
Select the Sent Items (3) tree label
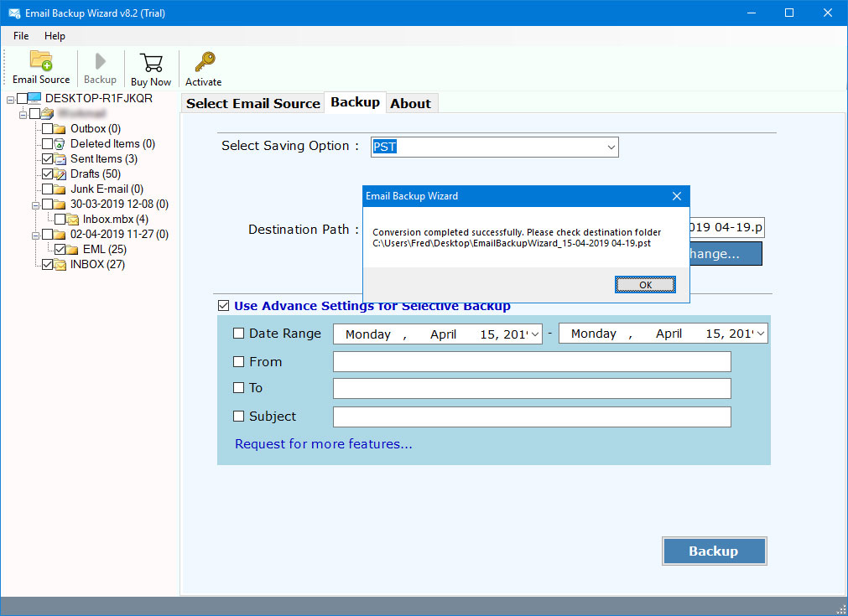point(104,159)
